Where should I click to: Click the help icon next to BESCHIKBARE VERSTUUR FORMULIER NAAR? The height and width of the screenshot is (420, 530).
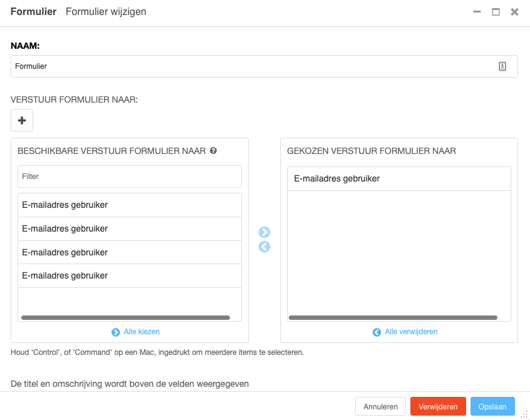(213, 150)
